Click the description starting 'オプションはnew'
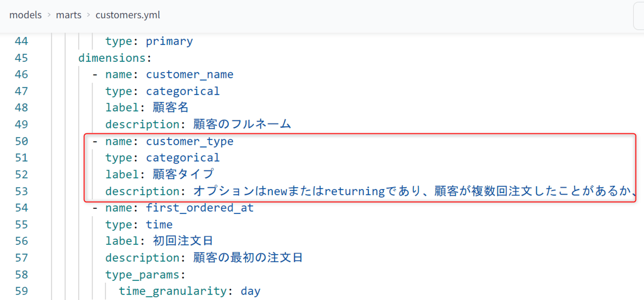Image resolution: width=644 pixels, height=300 pixels. pos(414,191)
